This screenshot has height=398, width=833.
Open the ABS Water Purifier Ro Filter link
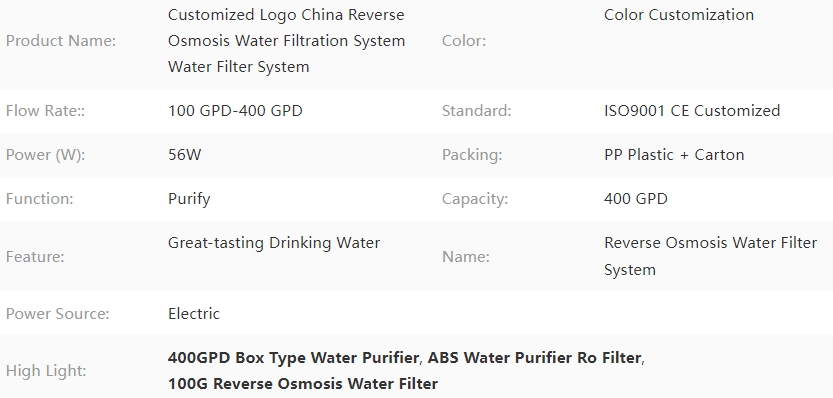(534, 358)
